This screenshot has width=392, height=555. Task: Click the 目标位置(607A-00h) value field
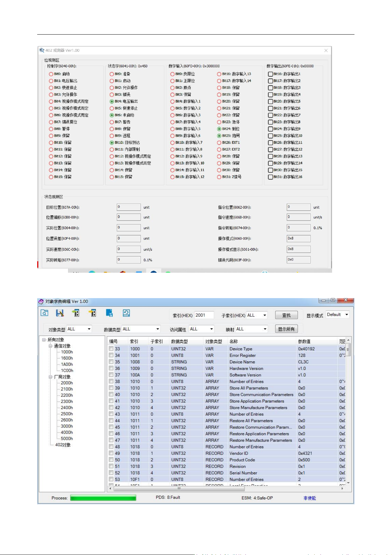coord(129,207)
